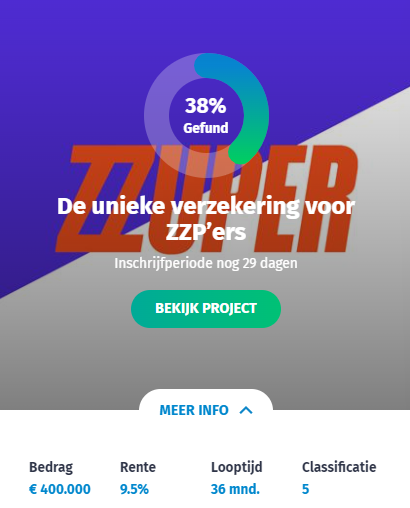Click the Bedrag label

pyautogui.click(x=51, y=467)
